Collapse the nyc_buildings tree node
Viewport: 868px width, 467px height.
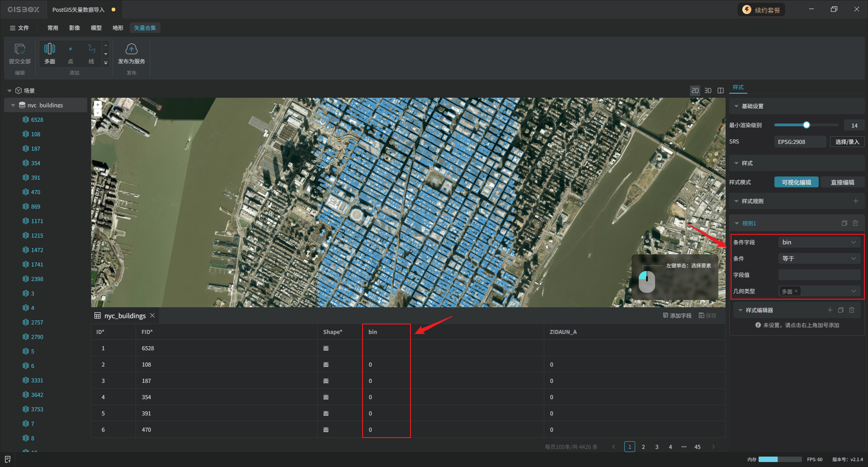tap(13, 105)
